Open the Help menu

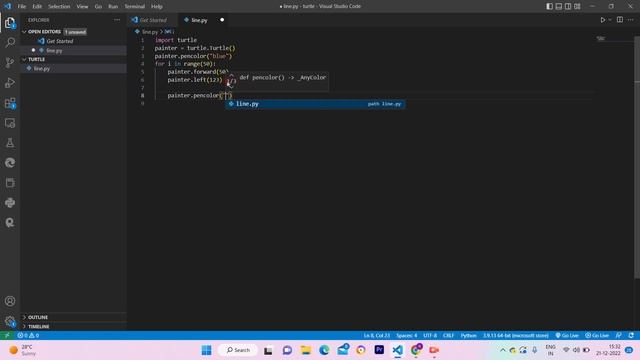[x=157, y=7]
